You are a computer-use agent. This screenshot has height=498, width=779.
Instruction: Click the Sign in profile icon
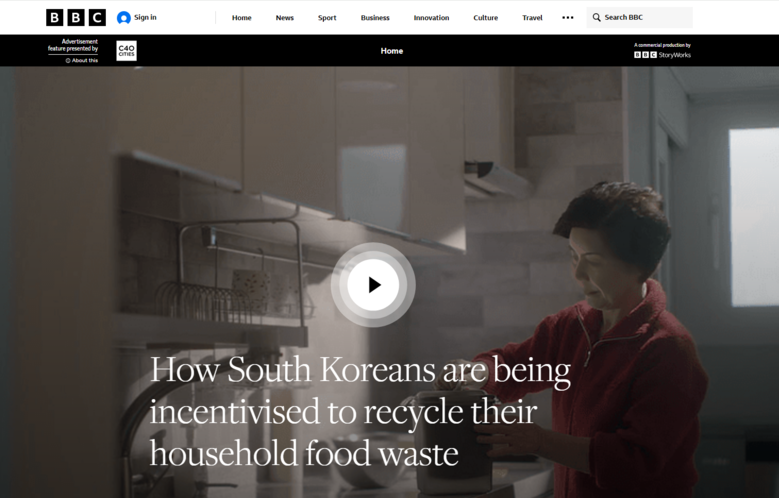click(123, 18)
